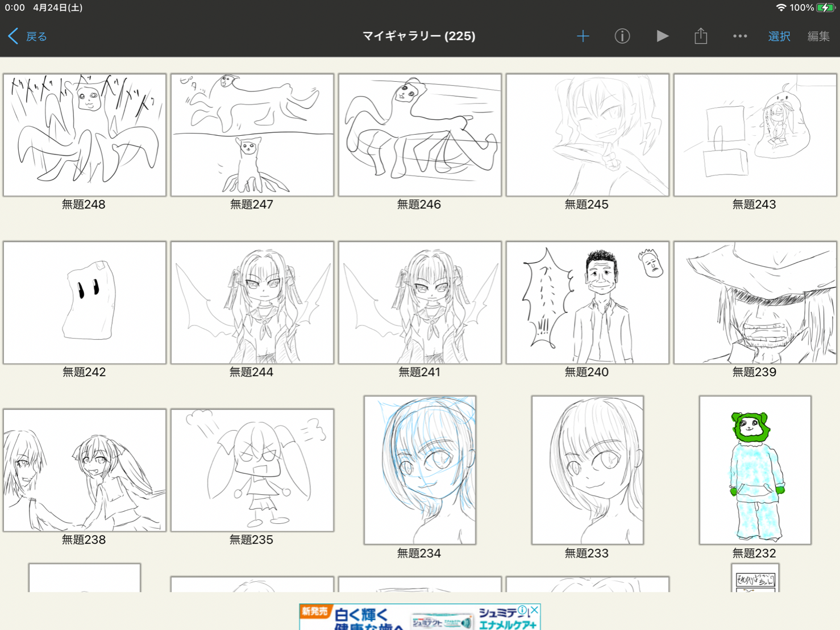Open artwork thumbnail 無題245
This screenshot has width=840, height=630.
[588, 135]
